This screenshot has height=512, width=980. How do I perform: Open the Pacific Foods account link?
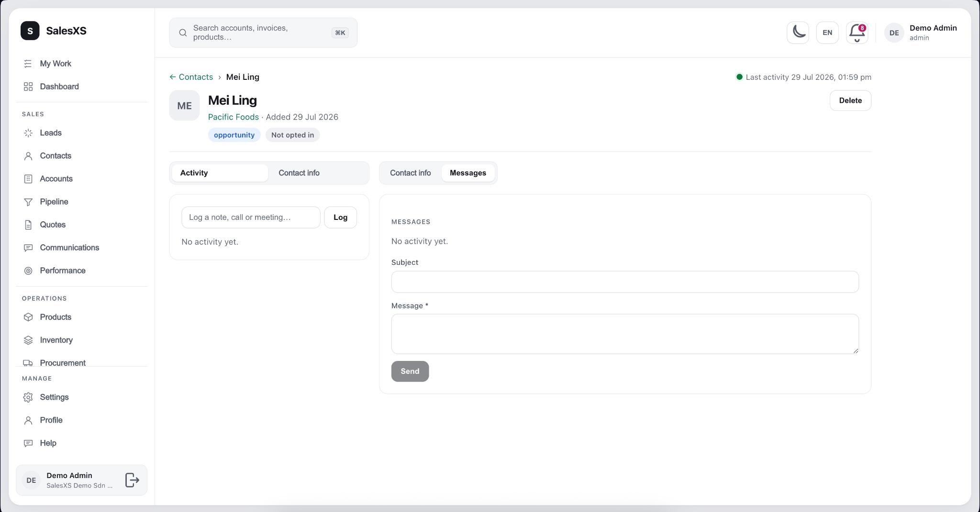(234, 117)
